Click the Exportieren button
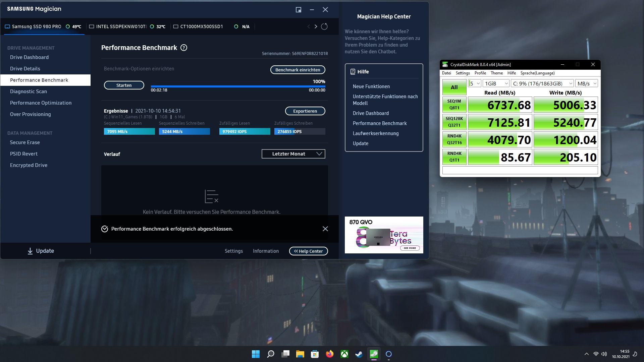Screen dimensions: 644x362 coord(305,111)
